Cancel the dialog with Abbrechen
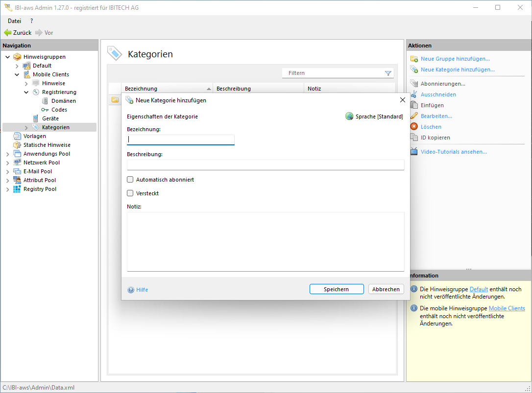This screenshot has height=393, width=532. click(386, 289)
